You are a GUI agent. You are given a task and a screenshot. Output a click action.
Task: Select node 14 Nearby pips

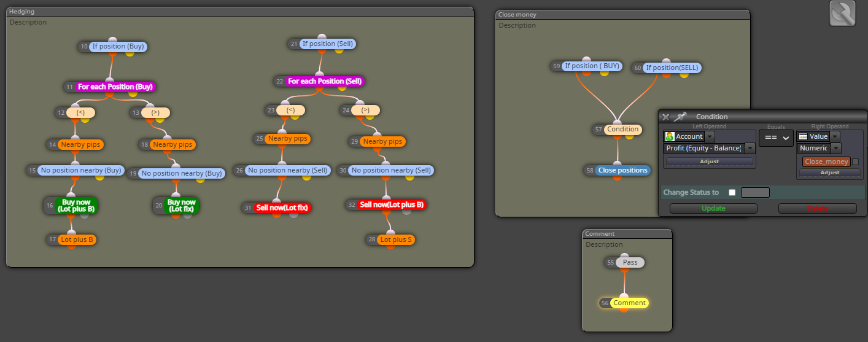pos(81,145)
